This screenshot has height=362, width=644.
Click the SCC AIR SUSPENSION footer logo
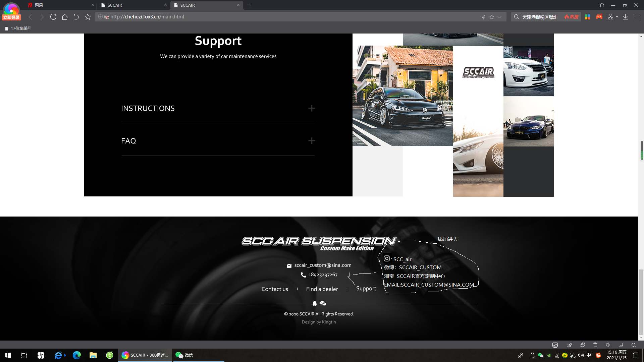click(x=319, y=244)
